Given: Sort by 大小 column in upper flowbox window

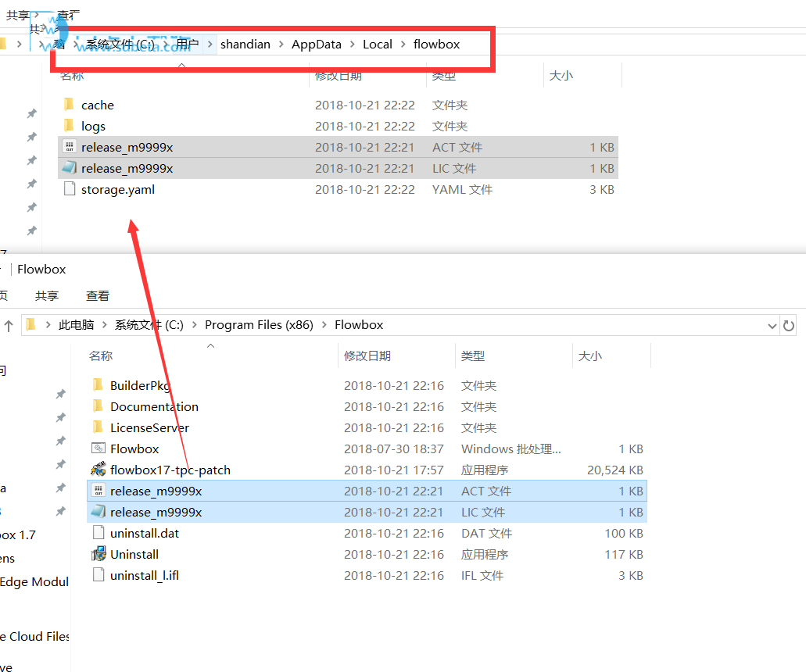Looking at the screenshot, I should click(561, 76).
